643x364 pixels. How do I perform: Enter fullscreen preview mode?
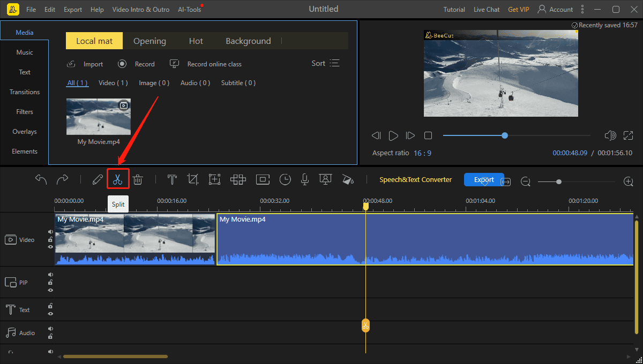pyautogui.click(x=629, y=135)
